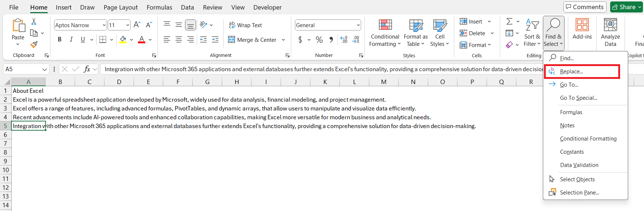The image size is (644, 211).
Task: Click the Orientation text angle icon
Action: point(203,25)
